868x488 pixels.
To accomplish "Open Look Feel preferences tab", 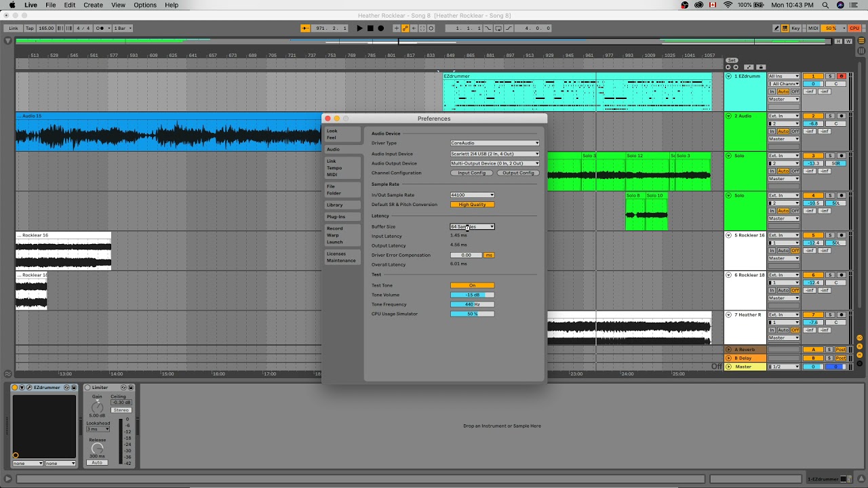I will coord(342,134).
